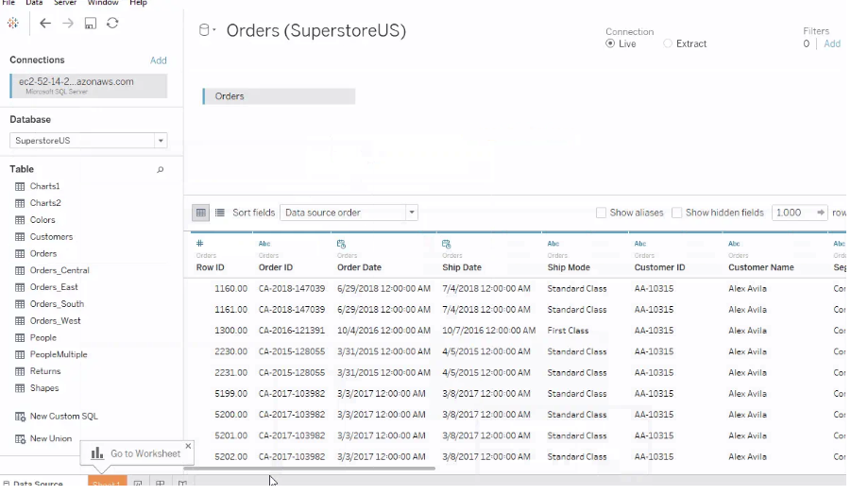Click the Orders (SuperstoreUS) title

coord(316,30)
